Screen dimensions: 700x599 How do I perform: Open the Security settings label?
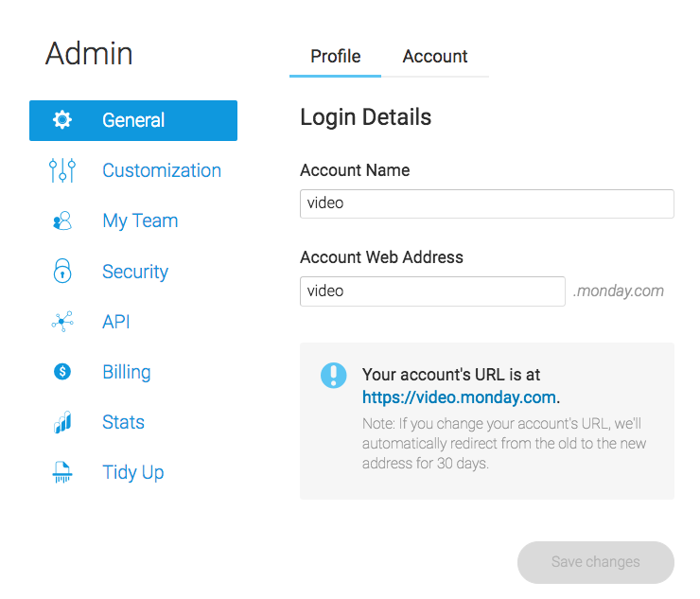click(135, 272)
